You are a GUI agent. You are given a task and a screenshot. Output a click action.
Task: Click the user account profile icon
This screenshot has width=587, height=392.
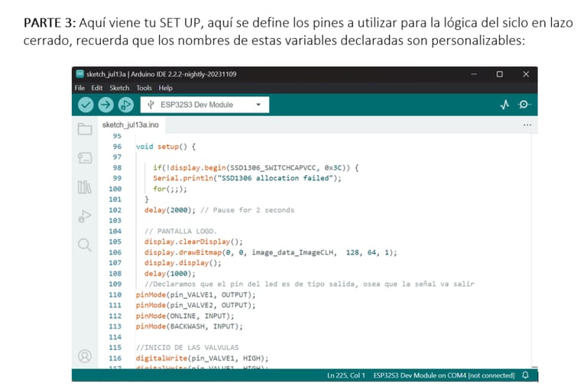pyautogui.click(x=85, y=355)
